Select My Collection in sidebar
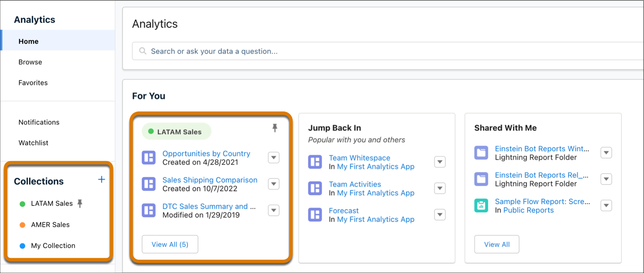Screen dimensions: 644x273 53,246
